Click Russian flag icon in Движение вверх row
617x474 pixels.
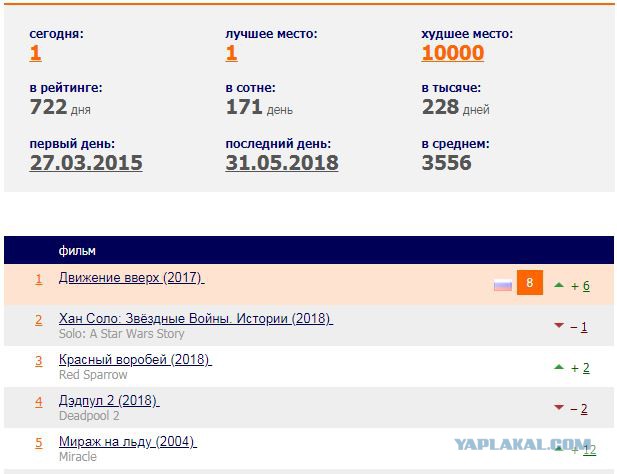[503, 285]
